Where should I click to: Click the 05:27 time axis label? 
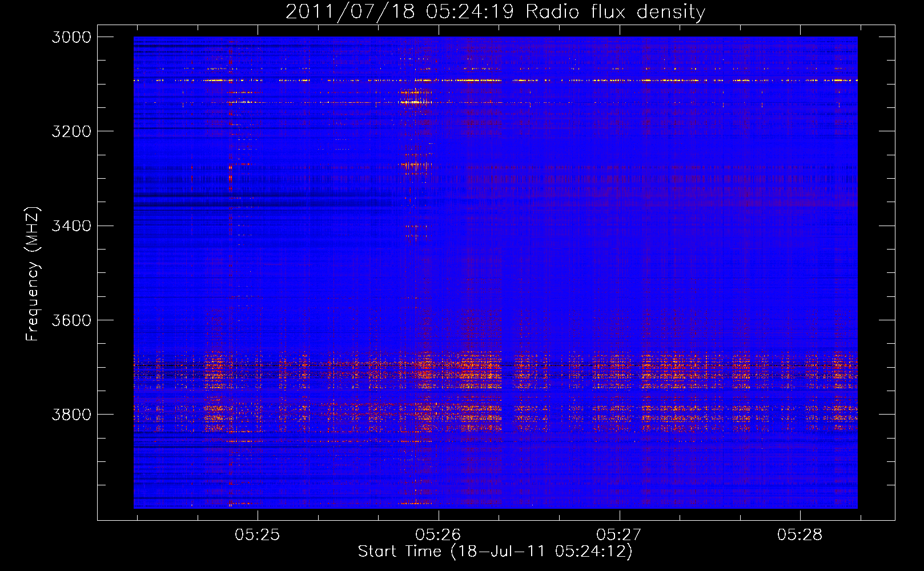coord(619,534)
